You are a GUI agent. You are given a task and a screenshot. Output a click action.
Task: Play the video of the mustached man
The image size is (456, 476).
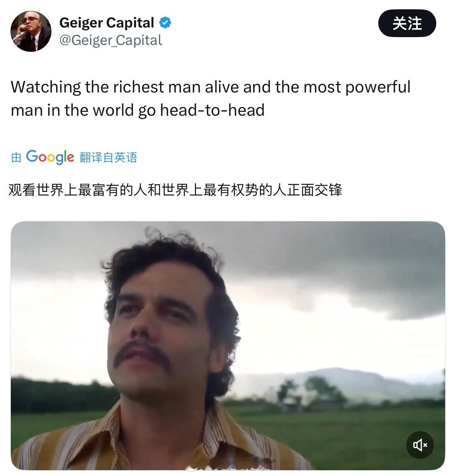coord(228,345)
